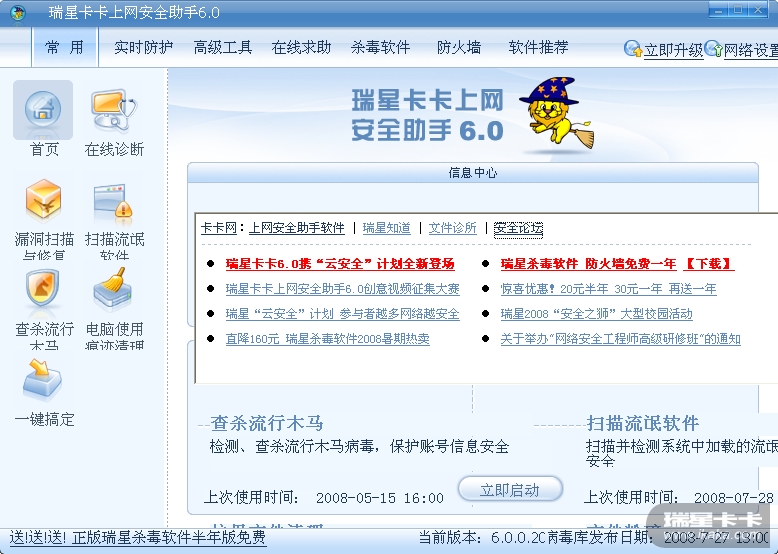778x554 pixels.
Task: Open link 瑞星卡卡上网安全助手6.0创意视频征集大赛
Action: [x=342, y=289]
